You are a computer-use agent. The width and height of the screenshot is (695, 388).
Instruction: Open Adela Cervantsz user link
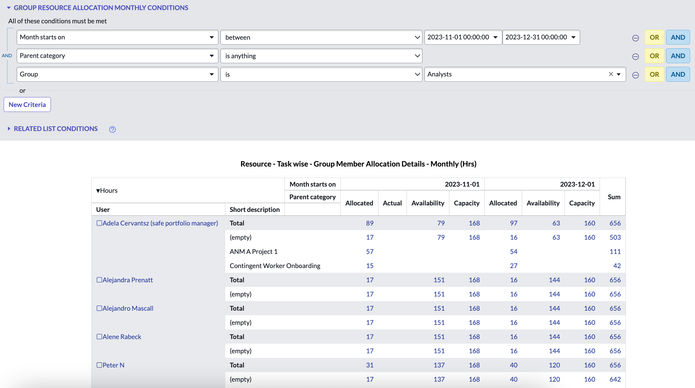160,223
